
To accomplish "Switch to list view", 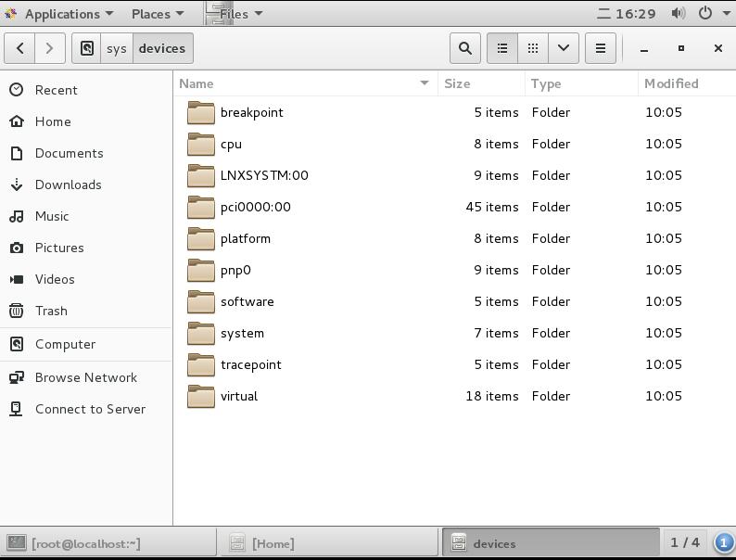I will pyautogui.click(x=502, y=48).
